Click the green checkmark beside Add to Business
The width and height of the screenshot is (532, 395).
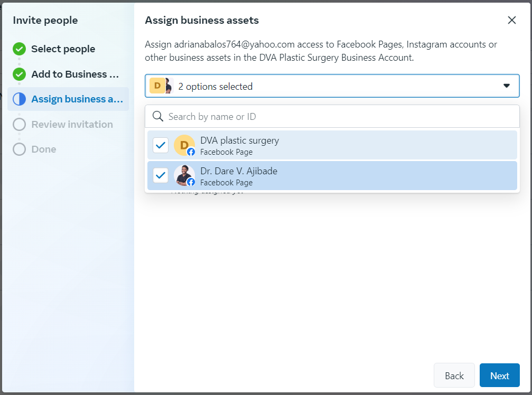[20, 74]
